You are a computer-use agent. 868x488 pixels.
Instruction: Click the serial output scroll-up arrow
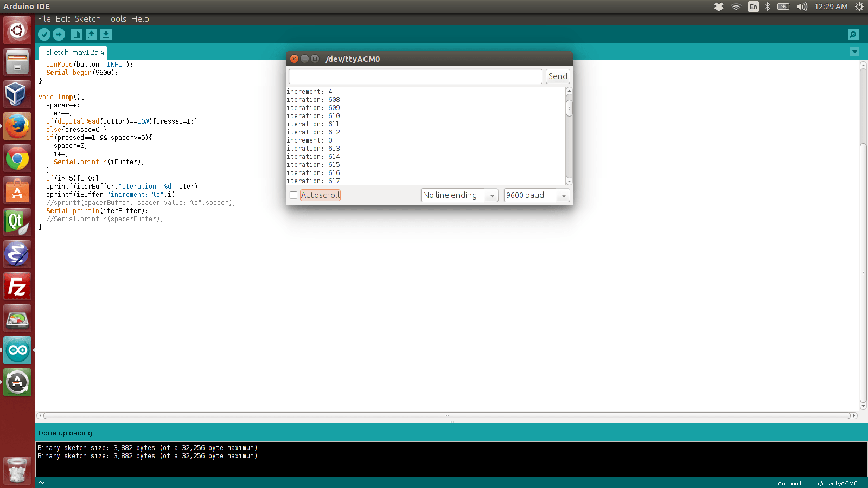point(569,91)
